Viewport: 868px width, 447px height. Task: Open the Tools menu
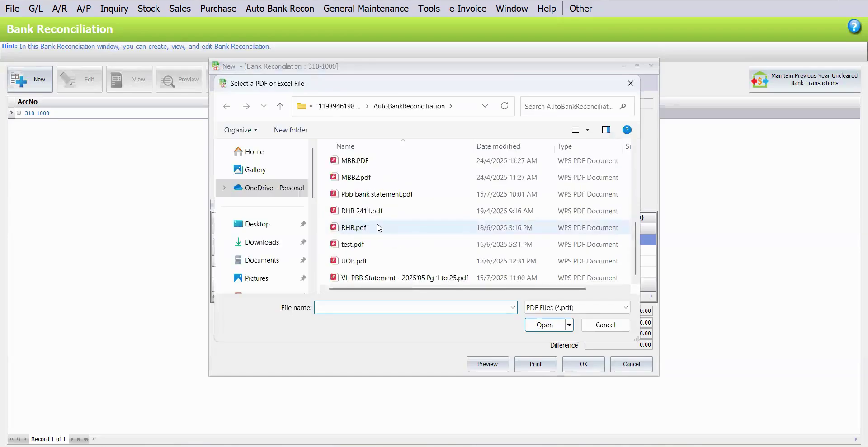pos(429,9)
